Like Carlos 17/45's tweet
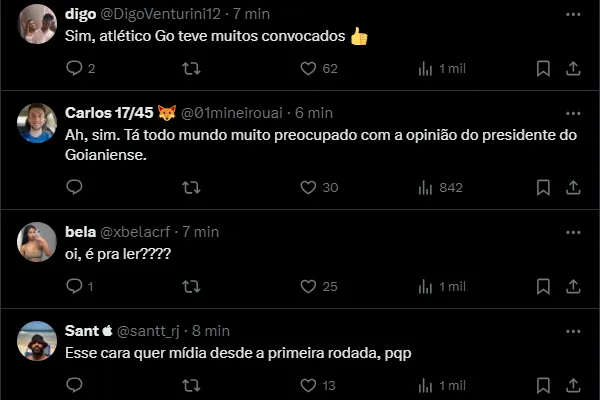600x400 pixels. click(x=309, y=187)
